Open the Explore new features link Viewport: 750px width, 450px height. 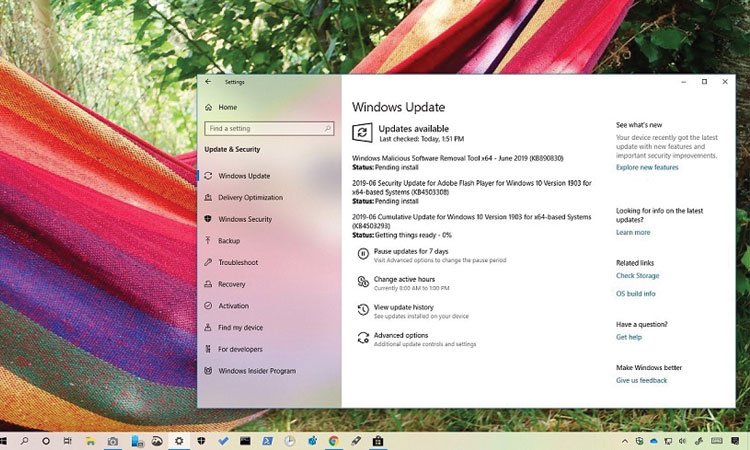click(x=646, y=167)
